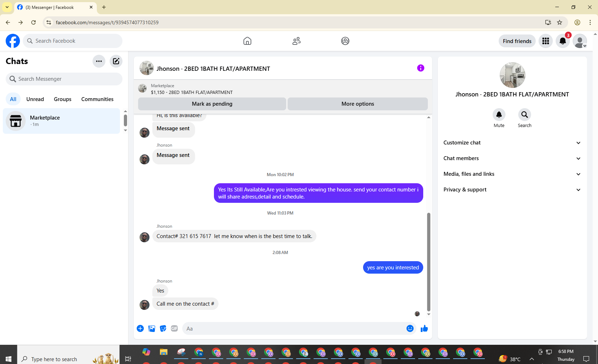Open Chrome menu three-dots icon
The height and width of the screenshot is (364, 598).
tap(590, 22)
